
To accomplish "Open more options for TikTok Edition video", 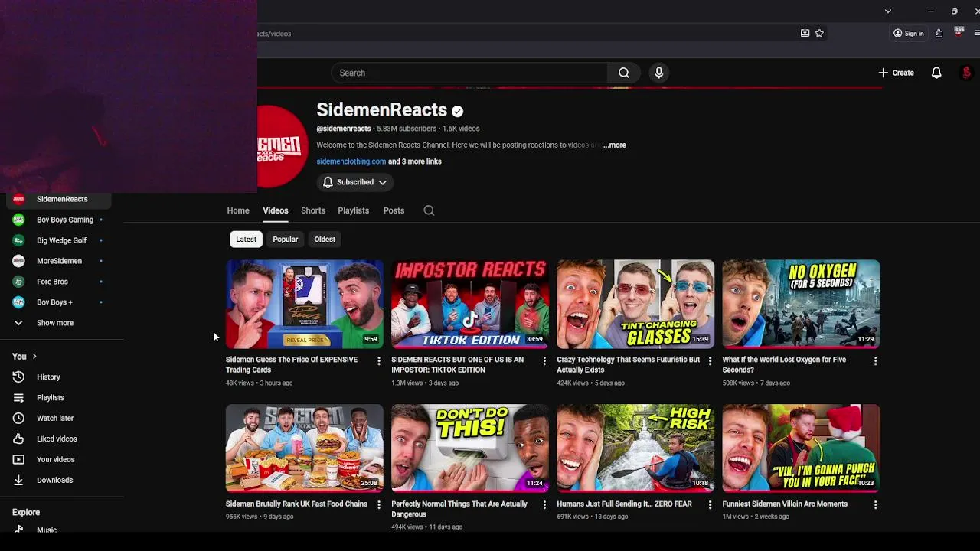I will pyautogui.click(x=544, y=360).
